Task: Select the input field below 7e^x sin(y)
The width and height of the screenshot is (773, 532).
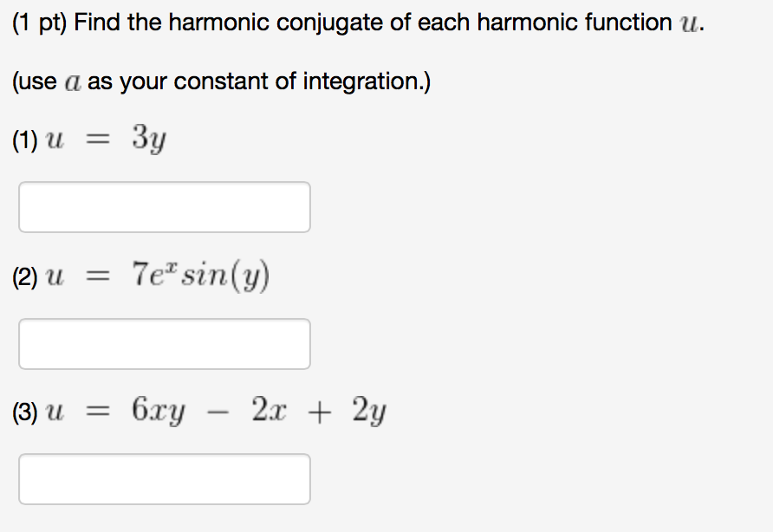Action: [x=164, y=343]
